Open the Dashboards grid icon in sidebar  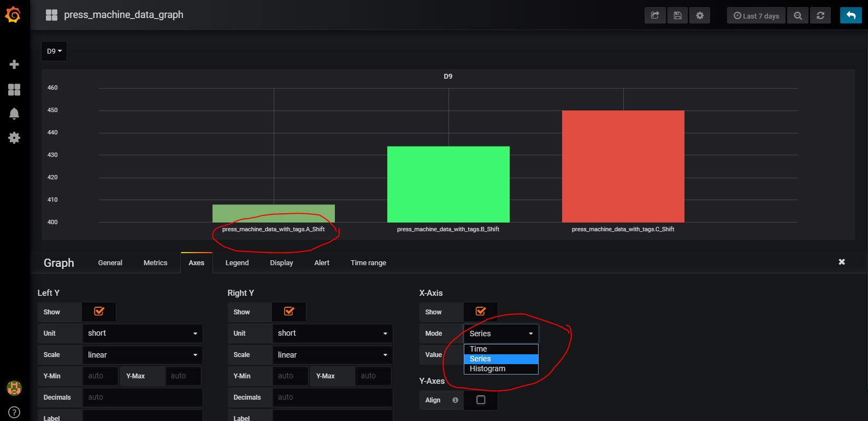pos(14,90)
